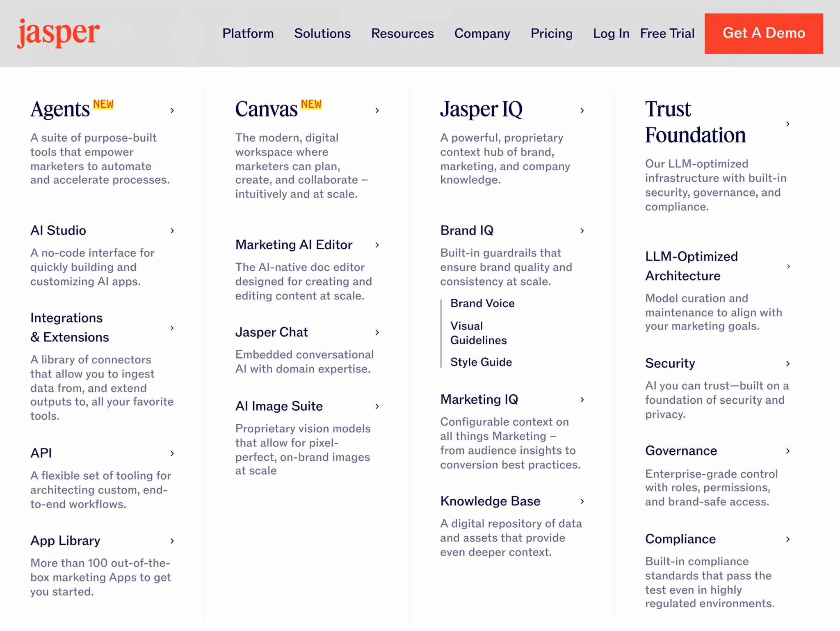The image size is (840, 631).
Task: Click the chevron beside Jasper Chat
Action: [x=377, y=332]
